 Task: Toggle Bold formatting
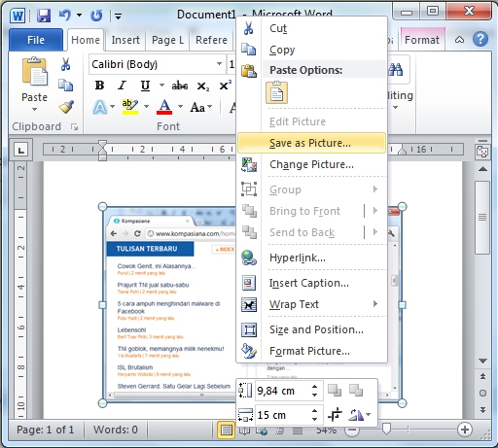[x=99, y=86]
